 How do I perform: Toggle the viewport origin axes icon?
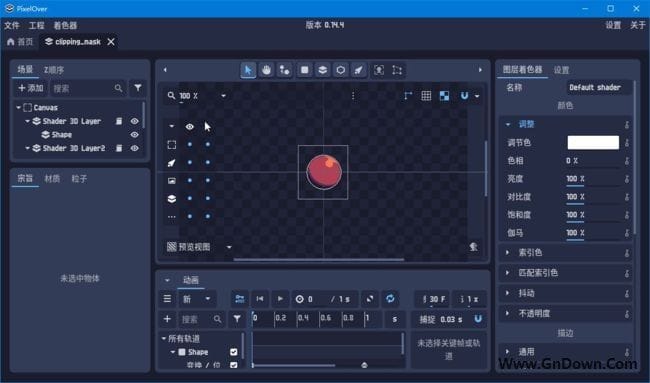coord(408,96)
